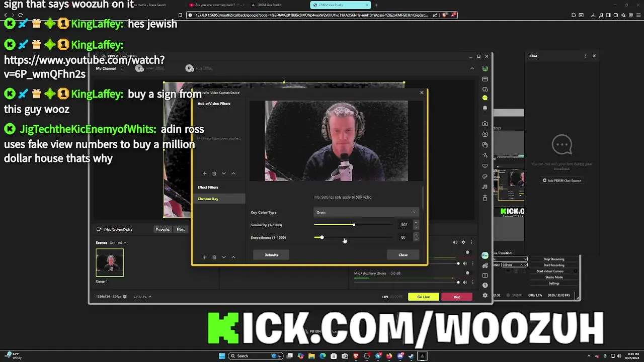Viewport: 644px width, 362px height.
Task: Increase Smoothness value with up stepper
Action: click(x=416, y=235)
